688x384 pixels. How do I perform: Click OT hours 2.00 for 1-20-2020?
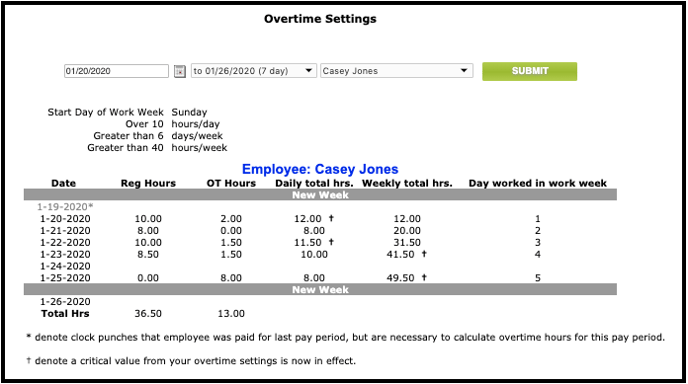point(231,219)
